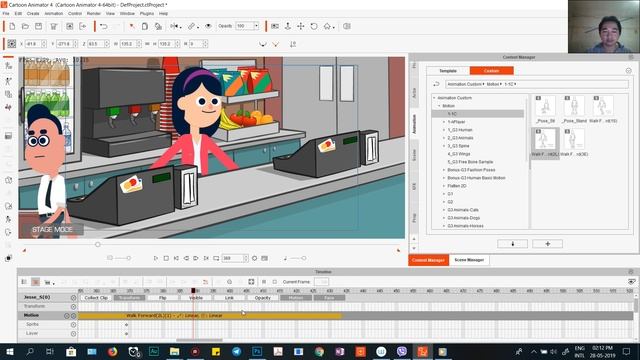640x360 pixels.
Task: Toggle the circle button on Sprite track
Action: coord(73,324)
